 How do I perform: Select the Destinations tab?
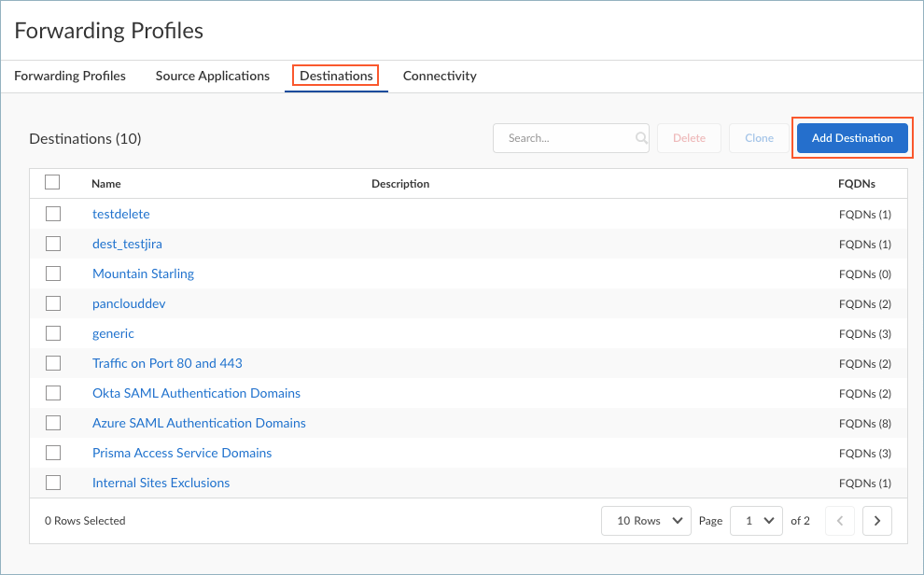click(x=336, y=77)
